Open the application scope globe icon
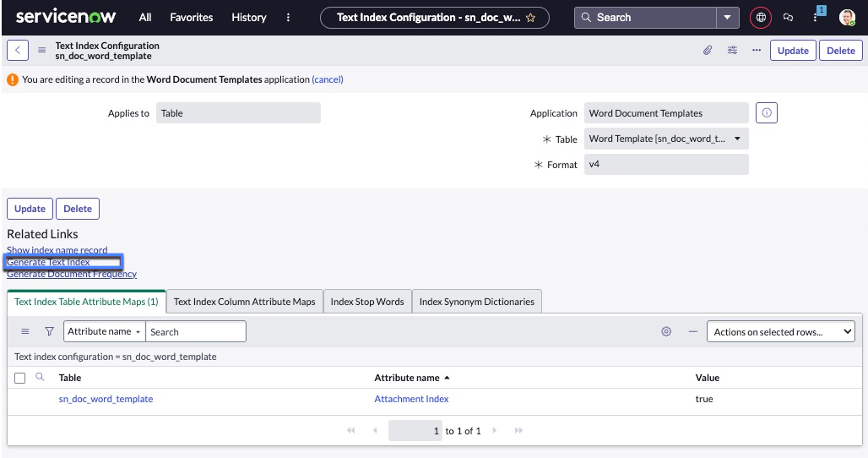The height and width of the screenshot is (458, 868). 761,18
